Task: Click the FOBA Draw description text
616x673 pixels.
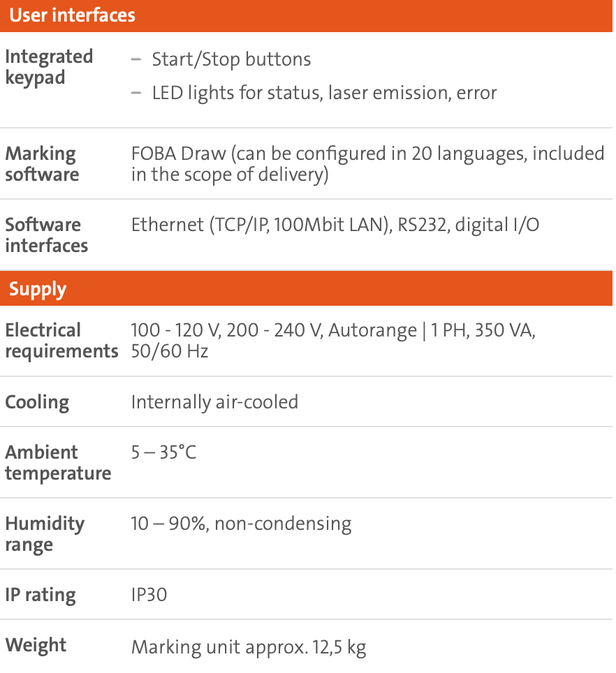Action: point(368,164)
